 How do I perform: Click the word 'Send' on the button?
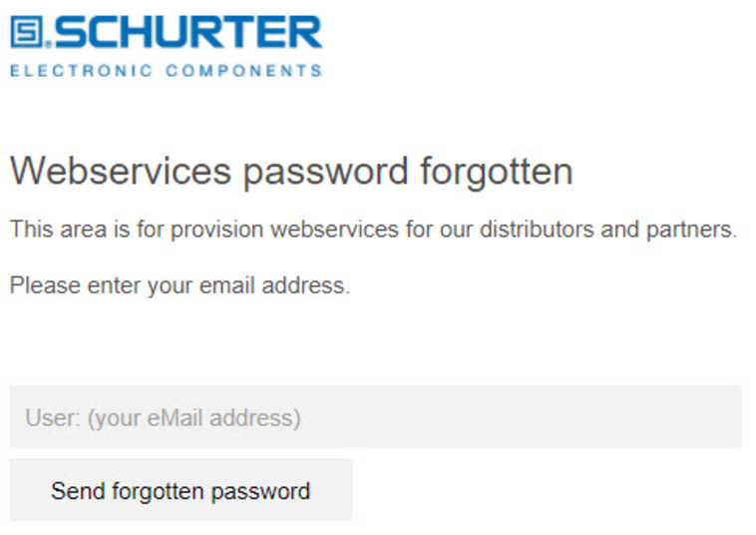pos(78,491)
